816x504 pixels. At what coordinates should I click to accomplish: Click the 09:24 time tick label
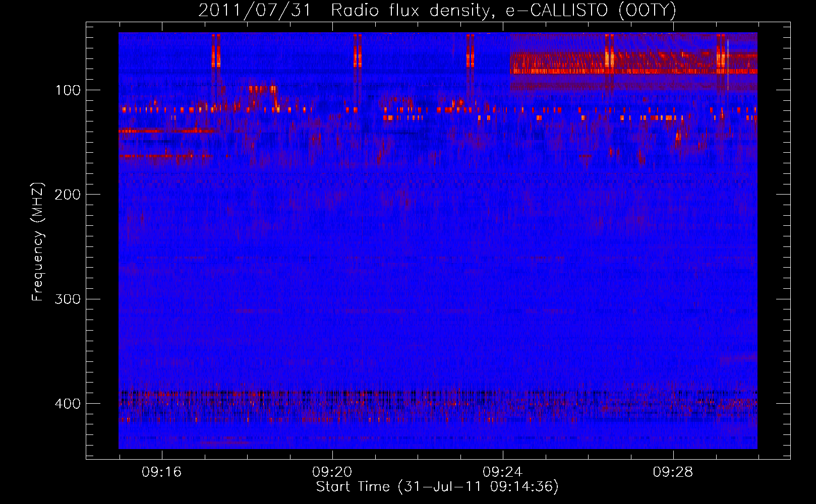tap(502, 472)
